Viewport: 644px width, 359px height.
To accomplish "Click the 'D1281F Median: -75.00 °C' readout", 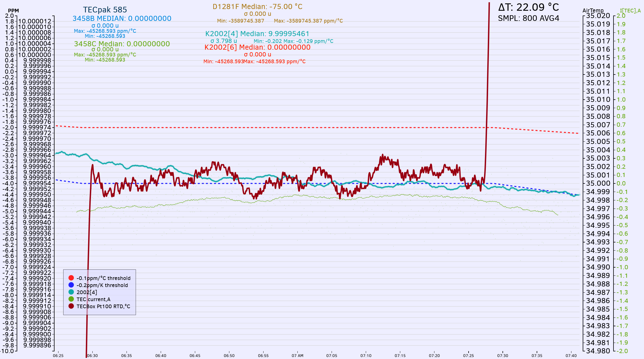I will 258,7.
